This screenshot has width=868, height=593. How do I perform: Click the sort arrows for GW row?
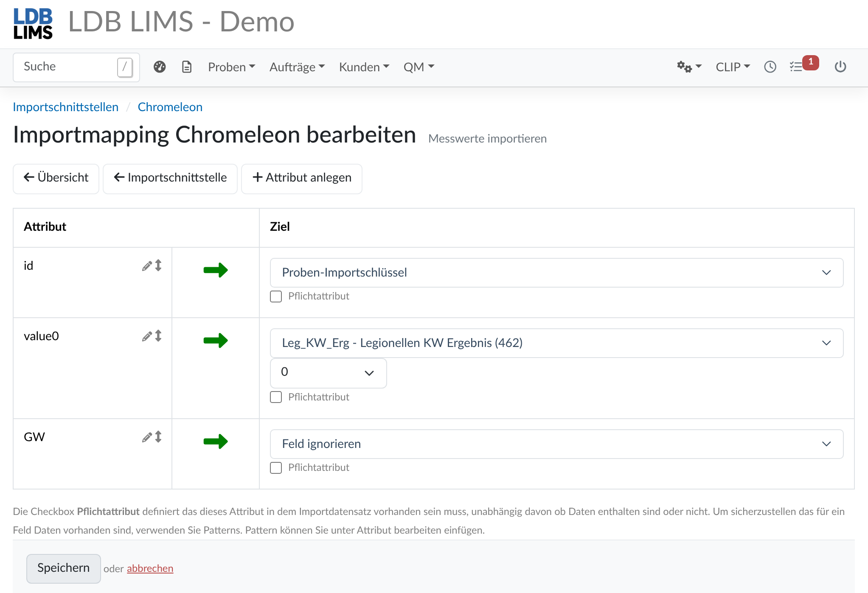pyautogui.click(x=158, y=437)
